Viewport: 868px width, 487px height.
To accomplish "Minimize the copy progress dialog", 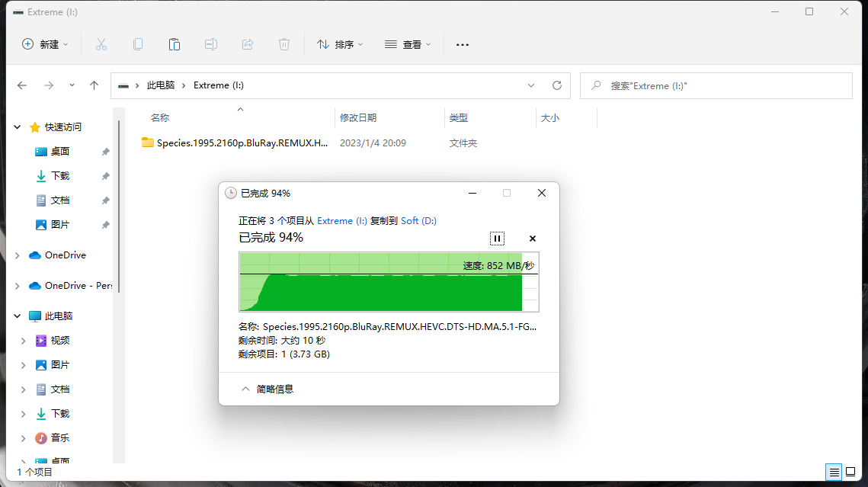I will pos(472,193).
